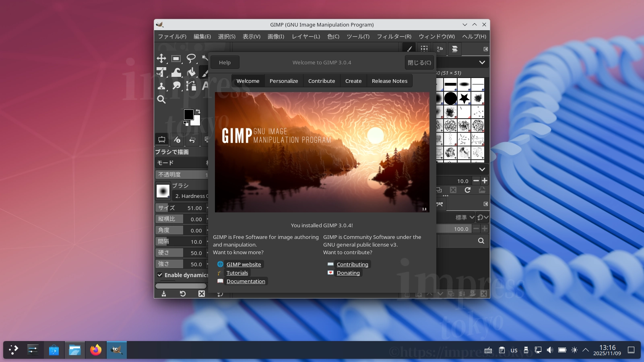Select the Warp Transform tool
The width and height of the screenshot is (644, 362).
coord(176,72)
